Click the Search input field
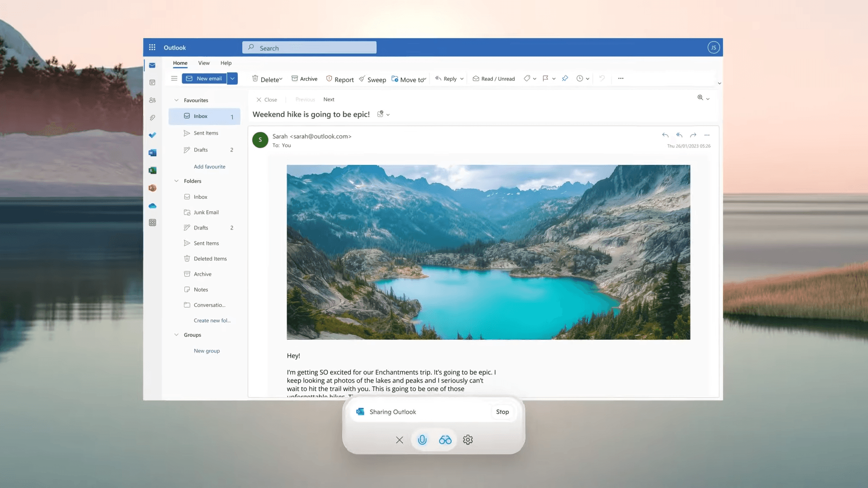The height and width of the screenshot is (488, 868). [x=309, y=48]
